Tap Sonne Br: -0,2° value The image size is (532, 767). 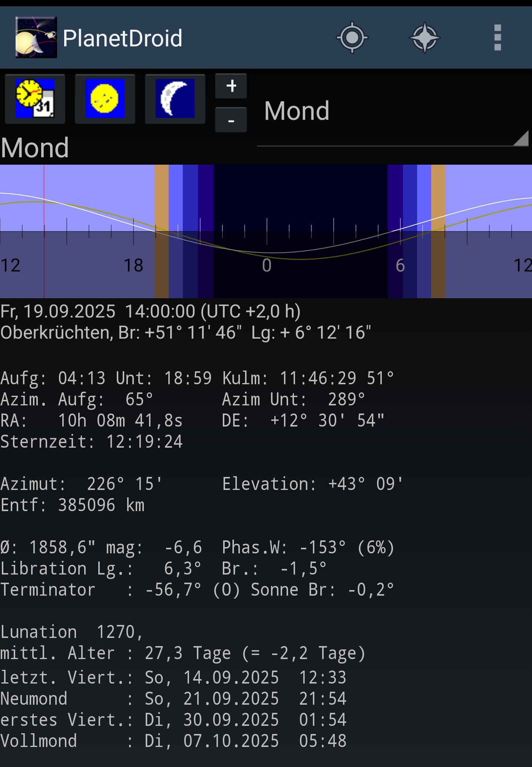point(322,590)
